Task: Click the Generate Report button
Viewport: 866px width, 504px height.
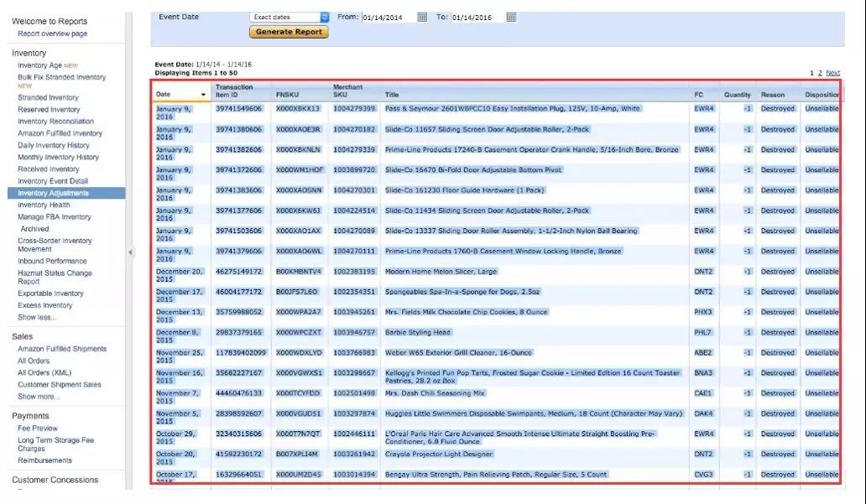Action: pos(289,32)
